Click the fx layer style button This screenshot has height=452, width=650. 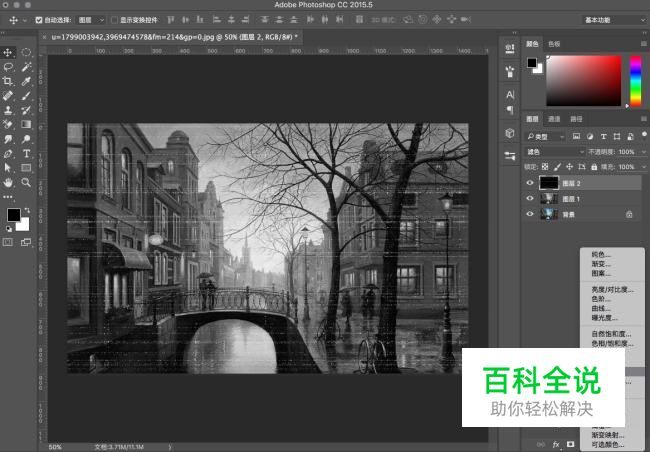click(556, 444)
